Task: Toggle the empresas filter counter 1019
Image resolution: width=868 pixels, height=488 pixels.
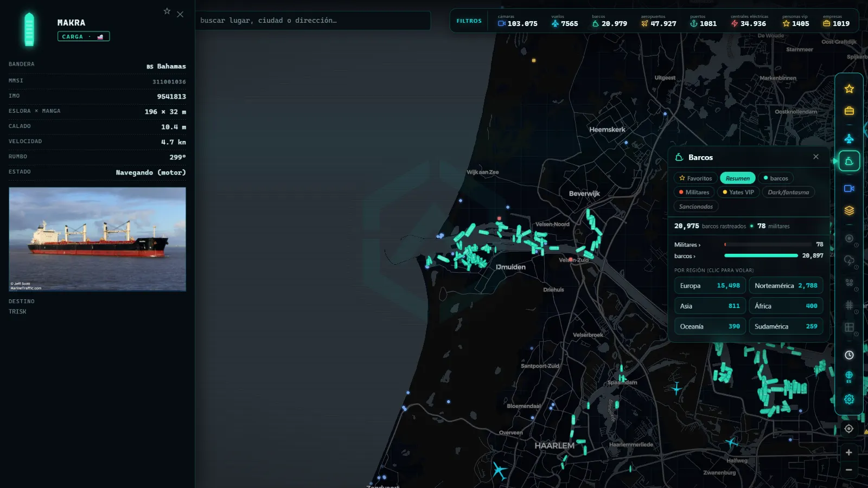Action: tap(836, 21)
